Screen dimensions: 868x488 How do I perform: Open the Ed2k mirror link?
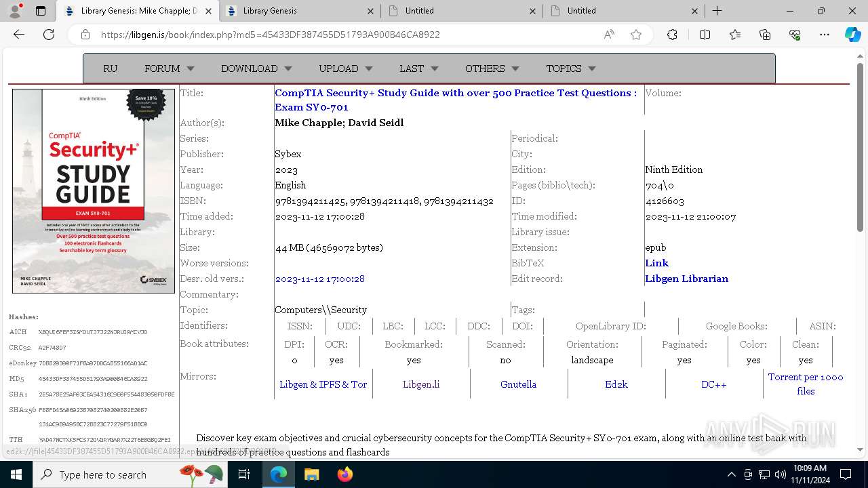616,384
